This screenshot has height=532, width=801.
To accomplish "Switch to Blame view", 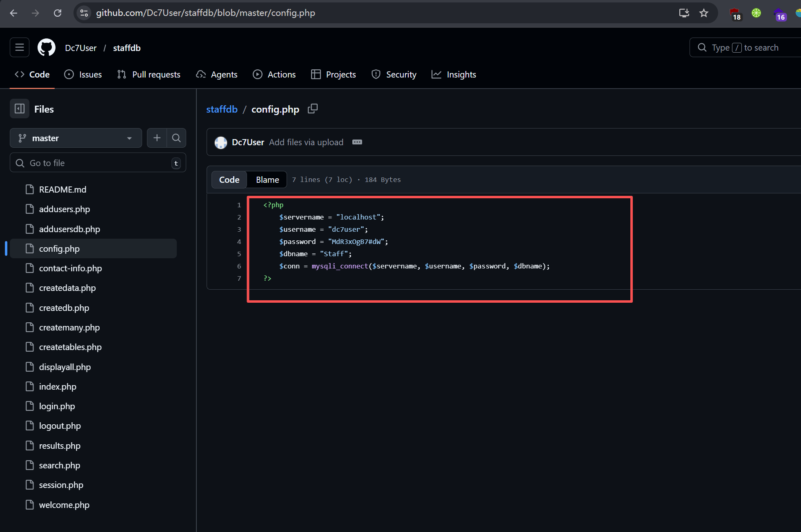I will tap(267, 180).
